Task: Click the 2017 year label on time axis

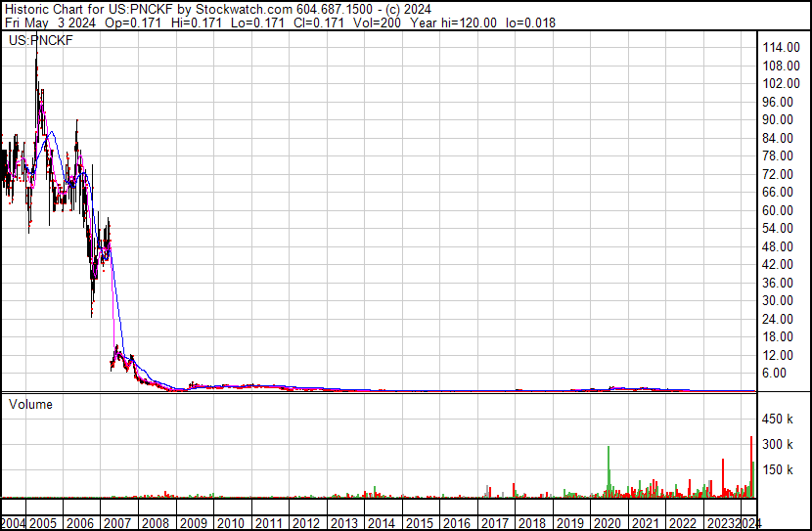Action: coord(495,523)
